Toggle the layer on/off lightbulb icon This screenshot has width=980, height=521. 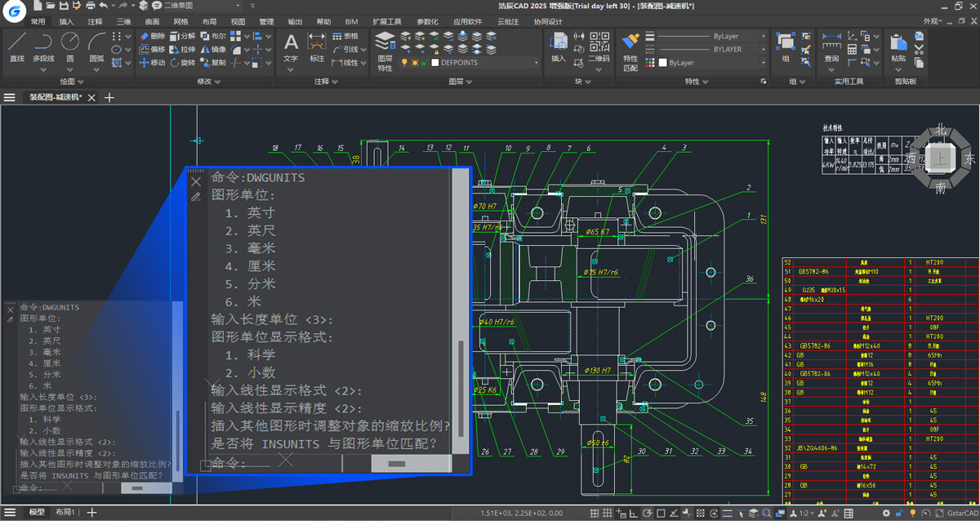pos(403,63)
